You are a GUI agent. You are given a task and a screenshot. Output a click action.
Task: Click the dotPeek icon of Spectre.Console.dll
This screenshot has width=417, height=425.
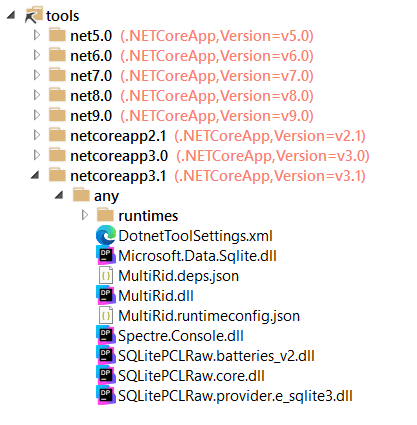tap(106, 336)
